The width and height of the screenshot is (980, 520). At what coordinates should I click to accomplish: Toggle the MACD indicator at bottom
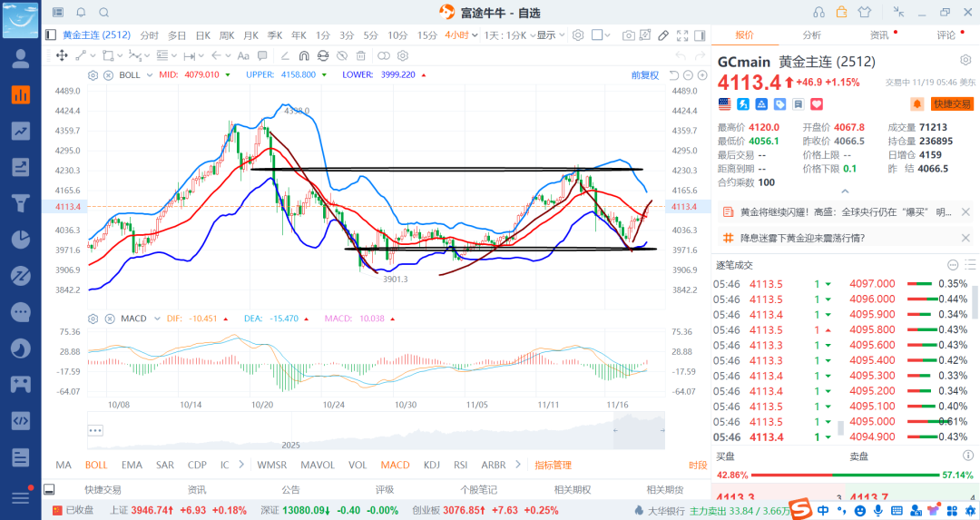coord(395,465)
